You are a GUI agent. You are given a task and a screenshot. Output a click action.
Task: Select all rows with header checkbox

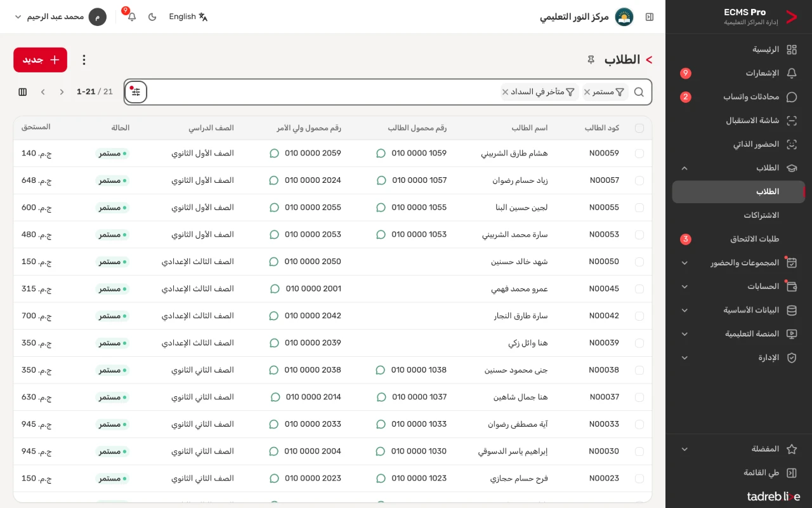639,128
